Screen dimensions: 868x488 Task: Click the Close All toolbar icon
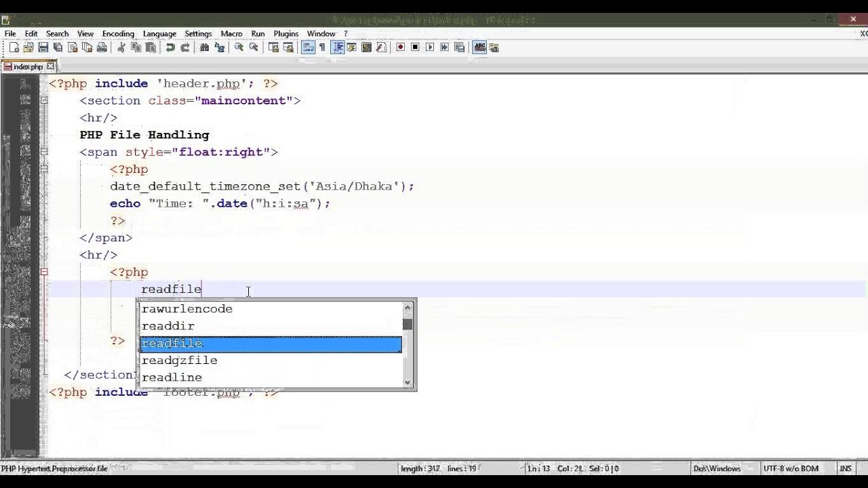(x=87, y=47)
